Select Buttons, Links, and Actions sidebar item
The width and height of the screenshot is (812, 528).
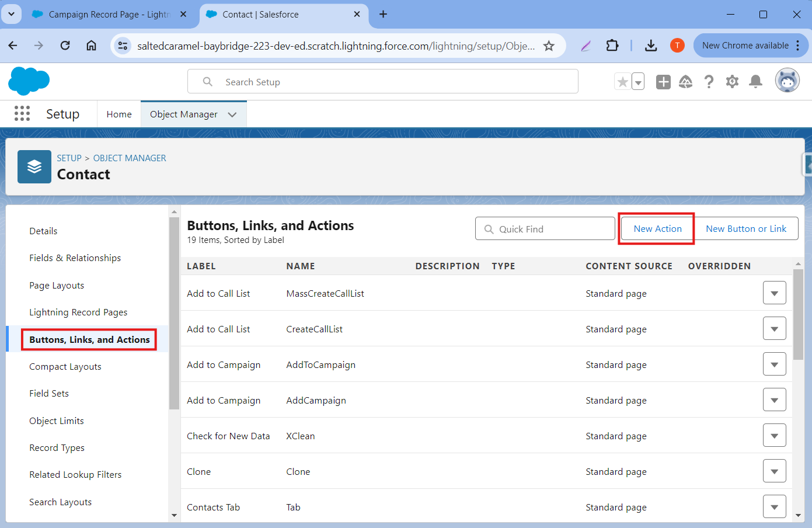coord(89,340)
